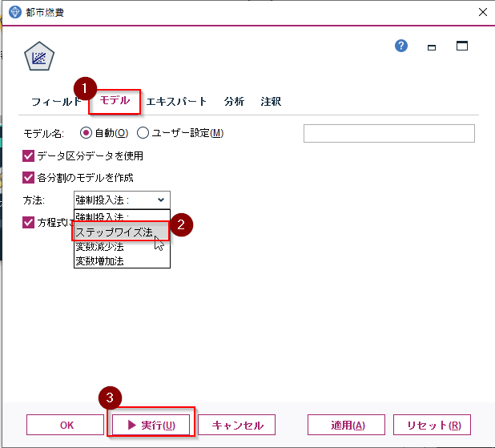The image size is (495, 448).
Task: Collapse the 方法 dropdown combo box
Action: pyautogui.click(x=122, y=200)
